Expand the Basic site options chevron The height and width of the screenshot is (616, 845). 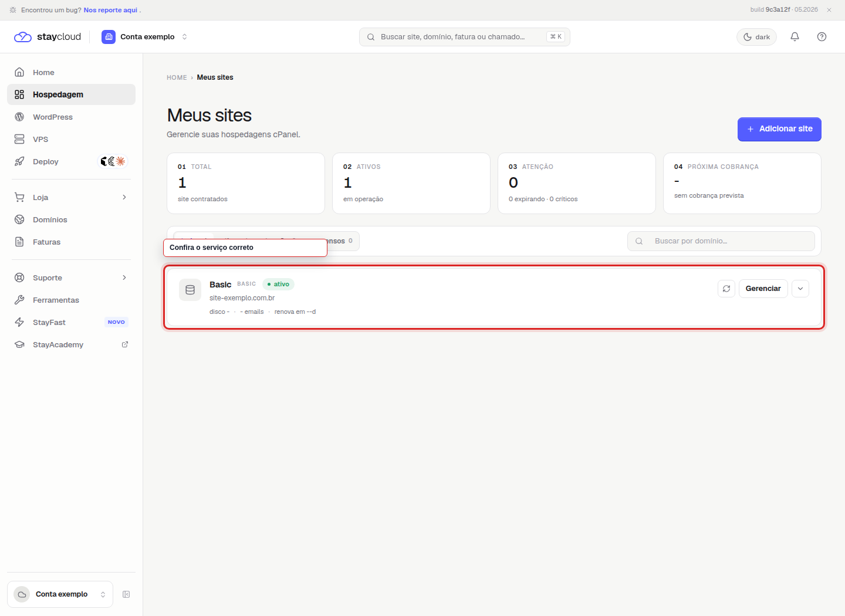(800, 289)
